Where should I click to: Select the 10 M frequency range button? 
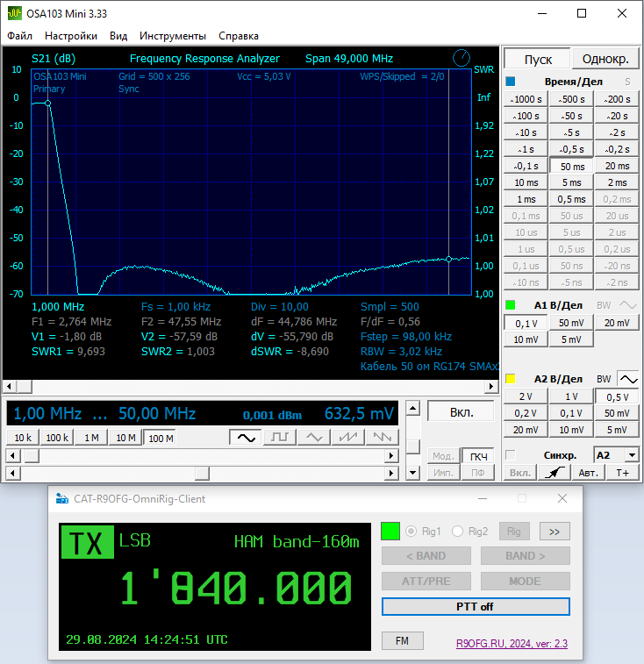[x=125, y=438]
